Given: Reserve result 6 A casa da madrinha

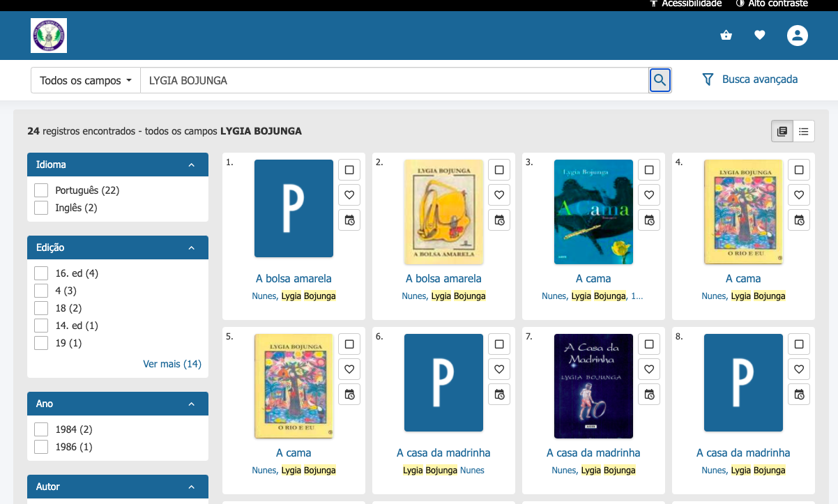Looking at the screenshot, I should [499, 394].
